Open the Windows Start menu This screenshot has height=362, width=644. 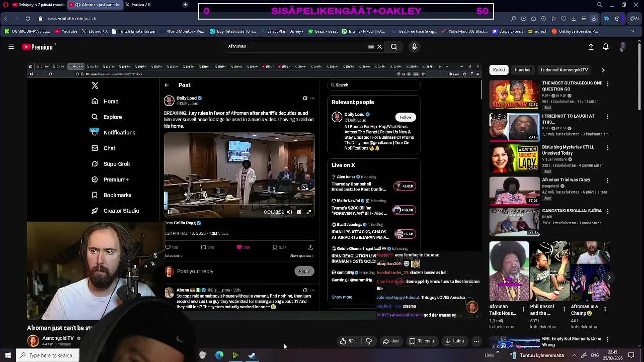coord(8,355)
